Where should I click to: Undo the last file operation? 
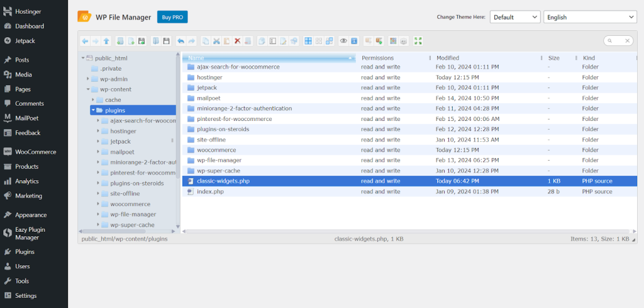point(180,41)
